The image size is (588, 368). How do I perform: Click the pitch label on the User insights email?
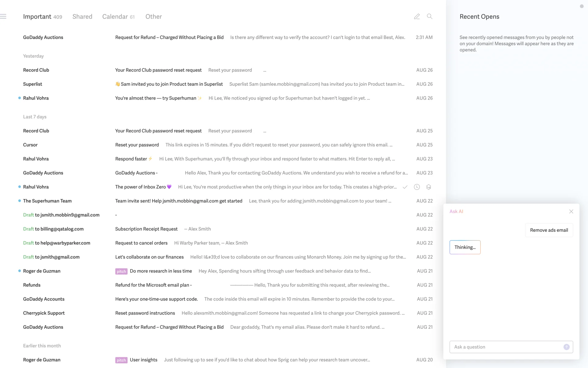tap(121, 360)
